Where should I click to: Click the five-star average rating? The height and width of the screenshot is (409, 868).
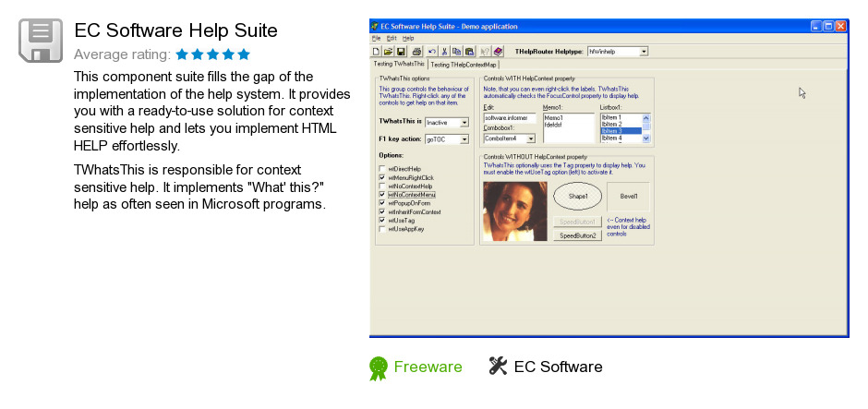pos(212,54)
